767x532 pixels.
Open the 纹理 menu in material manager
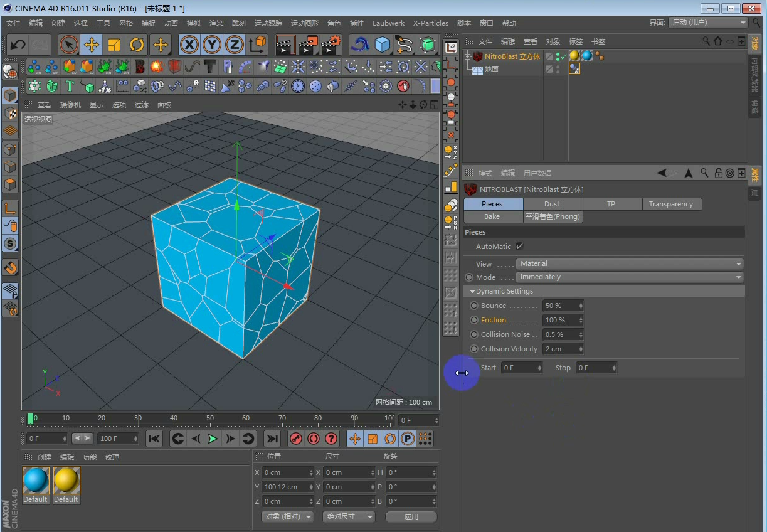click(x=112, y=457)
